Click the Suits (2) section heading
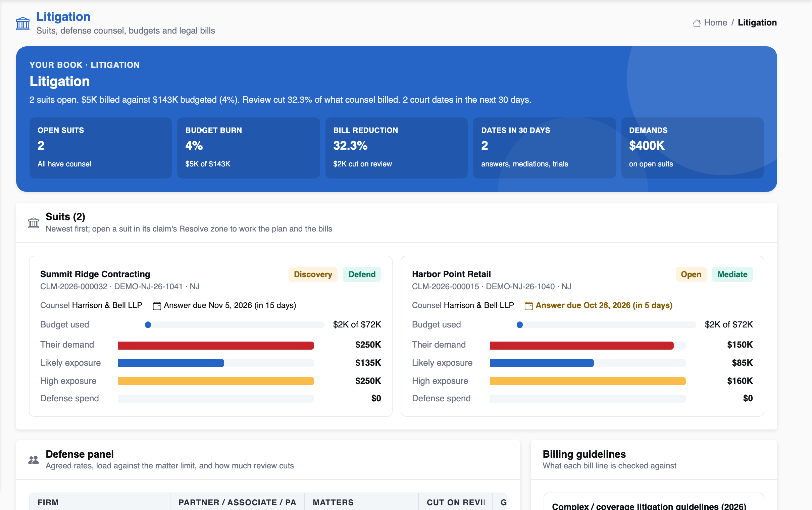The width and height of the screenshot is (812, 510). tap(65, 216)
